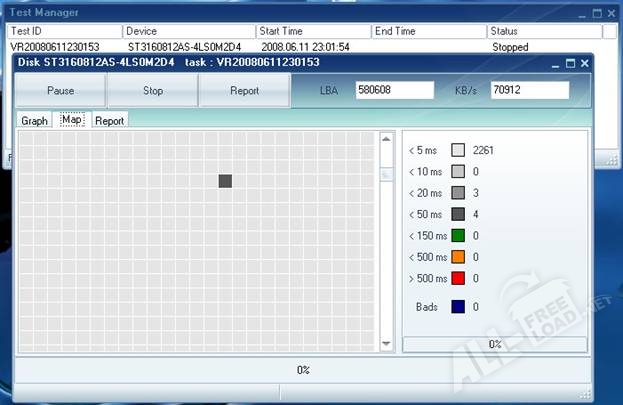Click the Report button beside Stop
This screenshot has width=623, height=405.
[244, 90]
